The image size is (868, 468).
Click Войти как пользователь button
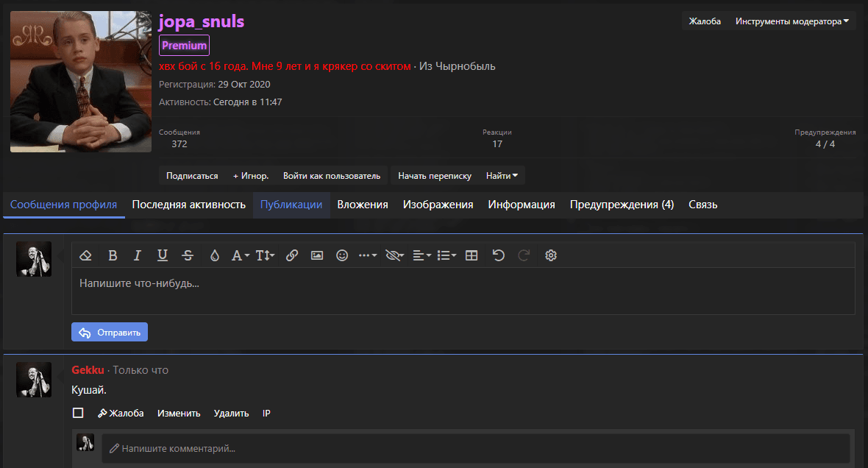(332, 176)
